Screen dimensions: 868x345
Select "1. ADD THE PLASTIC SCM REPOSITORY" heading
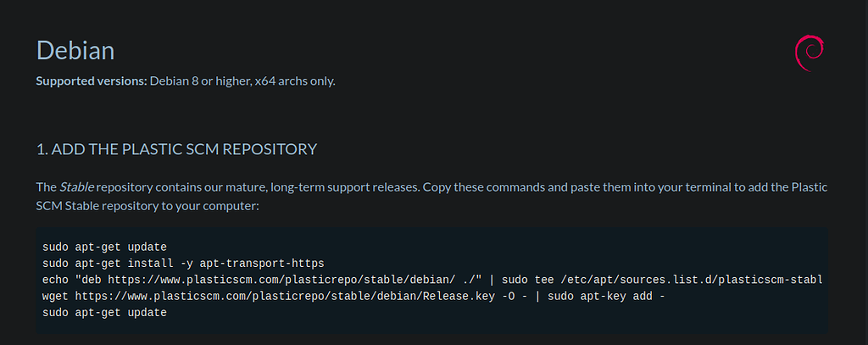click(176, 149)
